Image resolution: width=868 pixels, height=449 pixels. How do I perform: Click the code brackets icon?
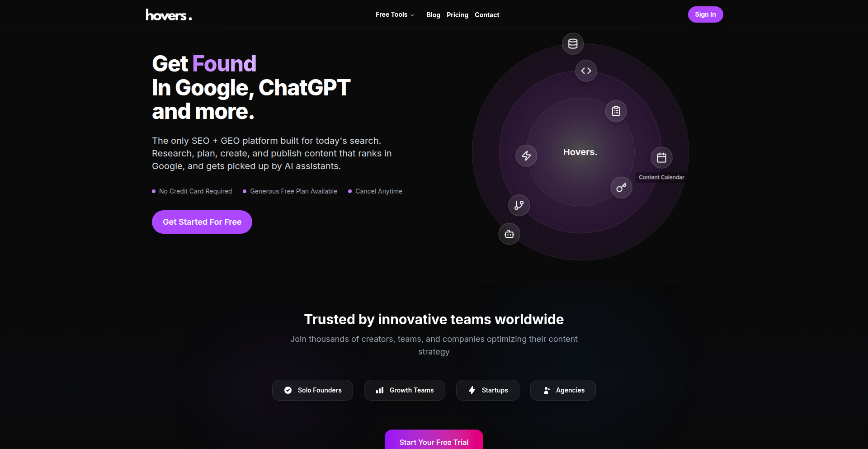click(586, 71)
